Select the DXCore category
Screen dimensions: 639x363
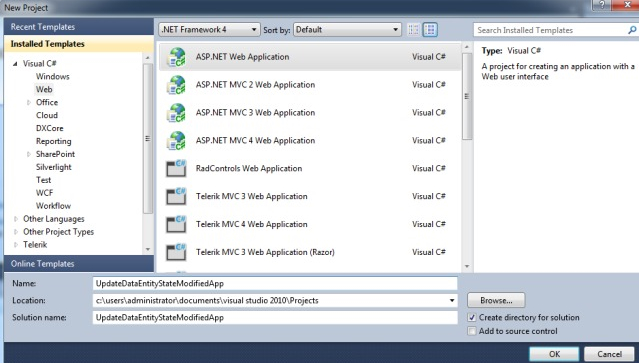click(x=50, y=128)
